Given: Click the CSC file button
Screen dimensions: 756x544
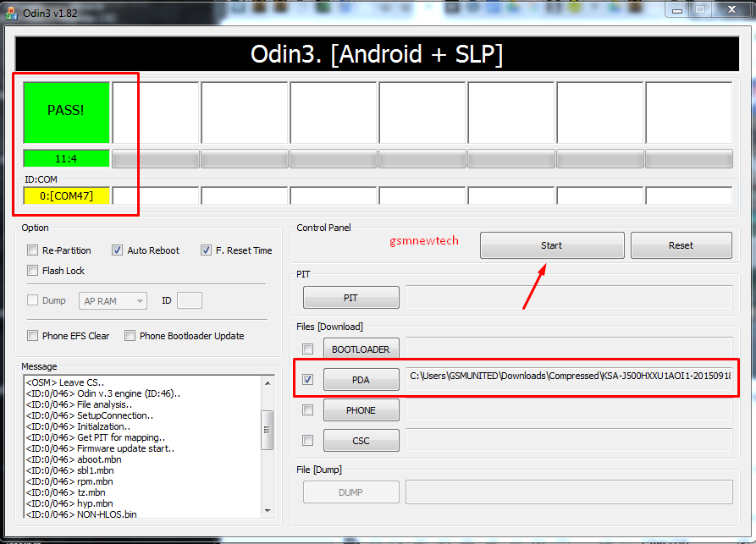Looking at the screenshot, I should [361, 441].
